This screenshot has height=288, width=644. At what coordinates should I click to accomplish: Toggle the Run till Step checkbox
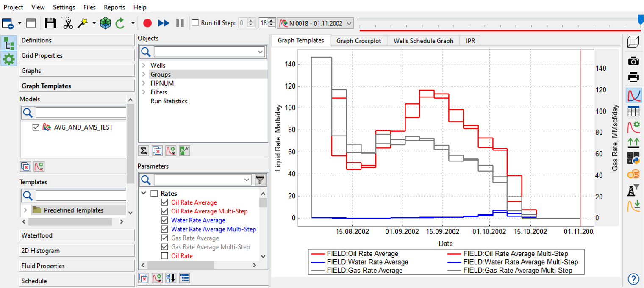point(195,23)
